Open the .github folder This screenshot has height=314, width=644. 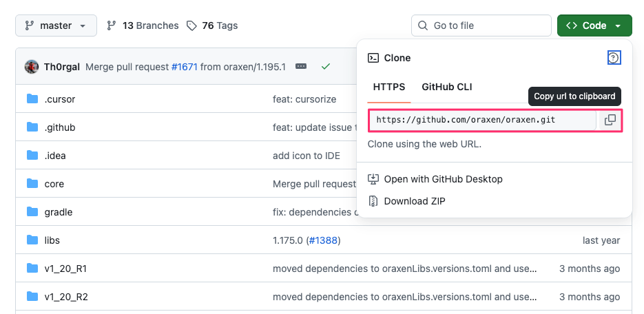[x=60, y=127]
